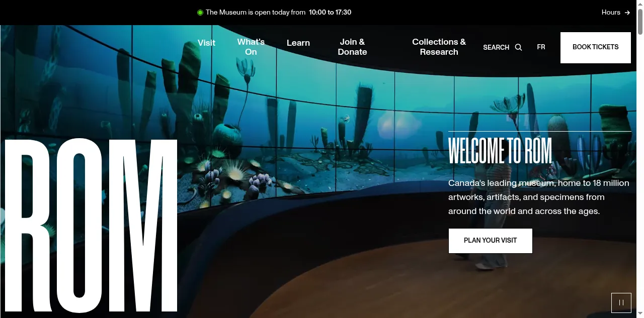Click the scrollbar down arrow
Image resolution: width=644 pixels, height=318 pixels.
(x=640, y=314)
